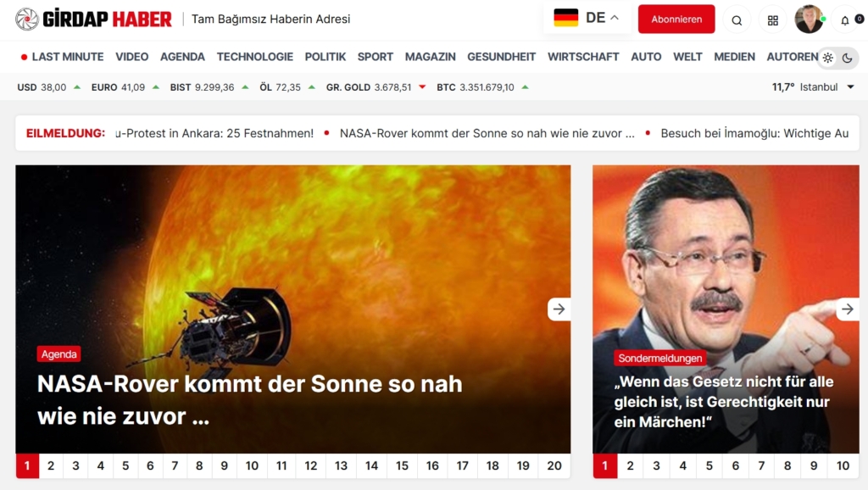Switch to dark mode moon toggle
The width and height of the screenshot is (868, 490).
pyautogui.click(x=847, y=58)
